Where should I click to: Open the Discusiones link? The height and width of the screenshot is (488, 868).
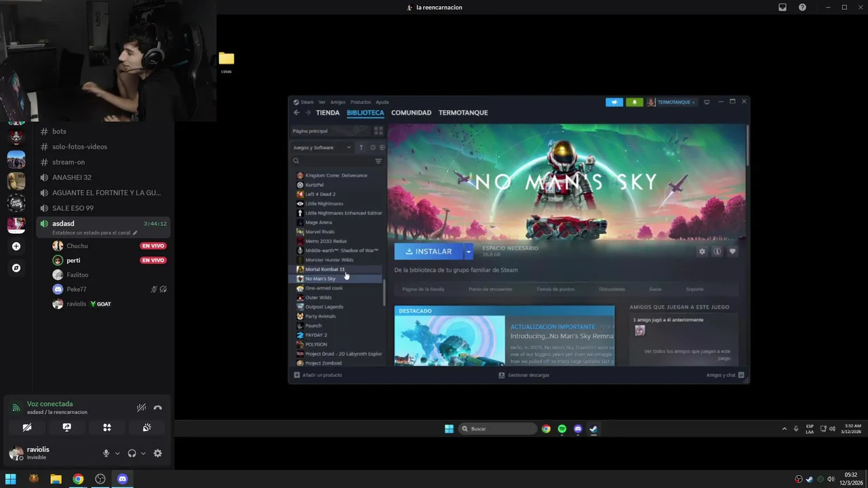tap(612, 289)
